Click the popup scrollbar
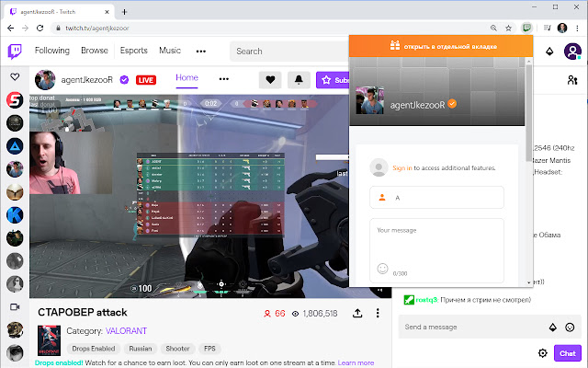This screenshot has height=368, width=588. (x=529, y=112)
